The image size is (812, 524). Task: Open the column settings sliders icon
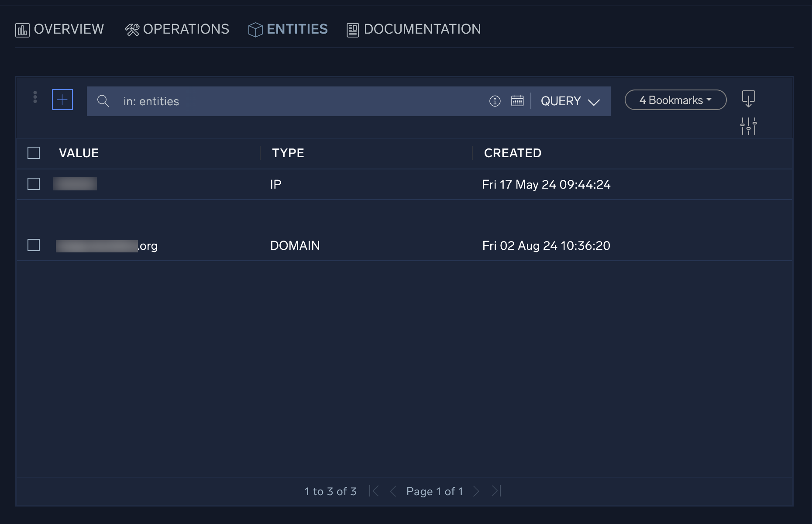(749, 126)
